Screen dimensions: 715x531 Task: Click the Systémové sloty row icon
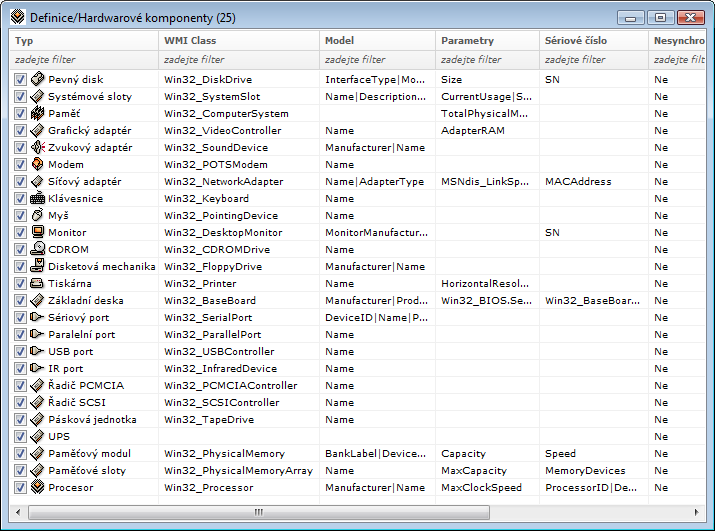[37, 96]
